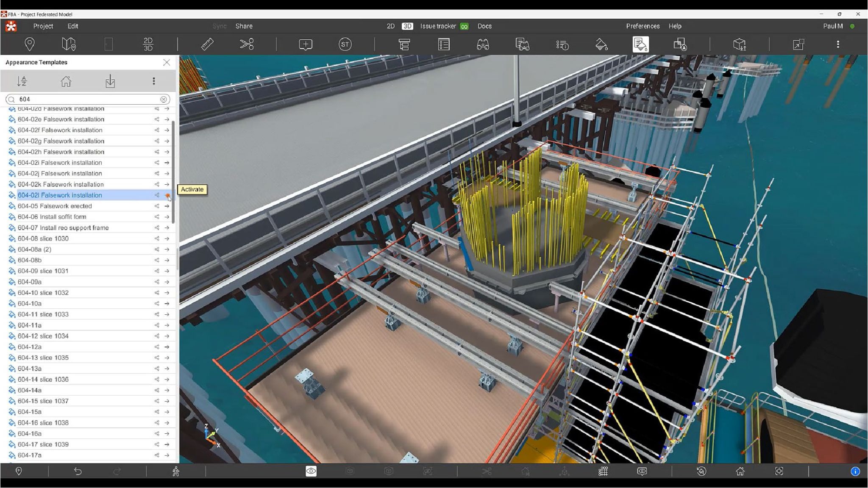
Task: Sort templates alphabetically with A-Z icon
Action: 22,81
